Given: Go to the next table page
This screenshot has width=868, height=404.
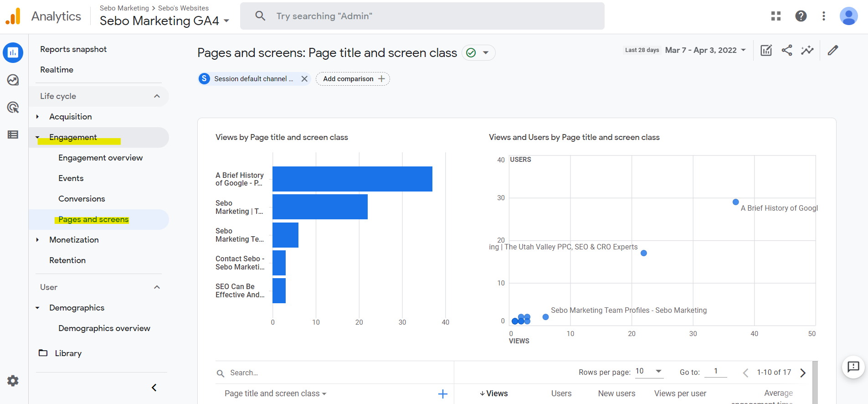Looking at the screenshot, I should pos(803,373).
